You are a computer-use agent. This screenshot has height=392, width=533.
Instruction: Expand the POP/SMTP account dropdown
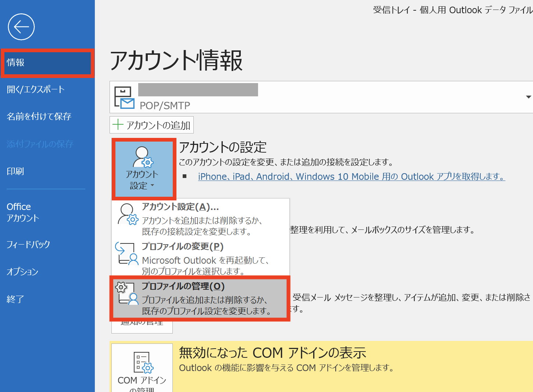(x=528, y=97)
